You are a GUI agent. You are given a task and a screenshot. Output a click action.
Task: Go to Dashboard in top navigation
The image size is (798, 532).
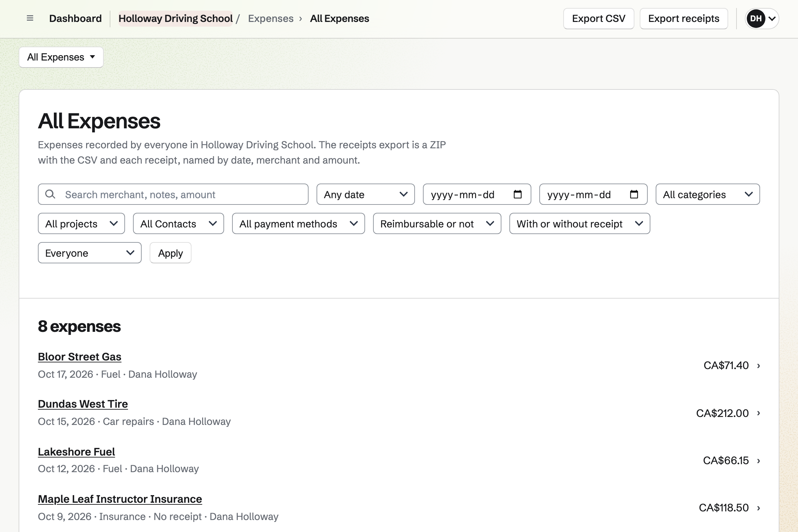75,18
